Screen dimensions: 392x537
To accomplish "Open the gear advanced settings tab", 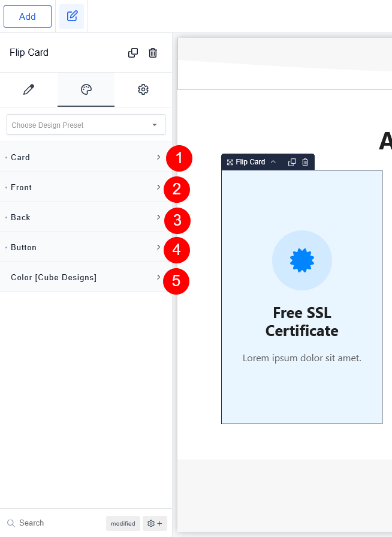I will point(143,89).
